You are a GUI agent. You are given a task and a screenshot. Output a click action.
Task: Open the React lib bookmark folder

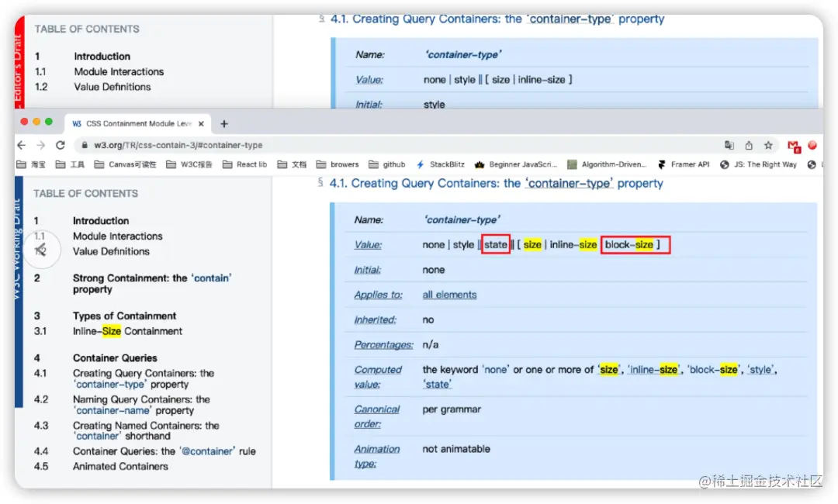pos(244,164)
